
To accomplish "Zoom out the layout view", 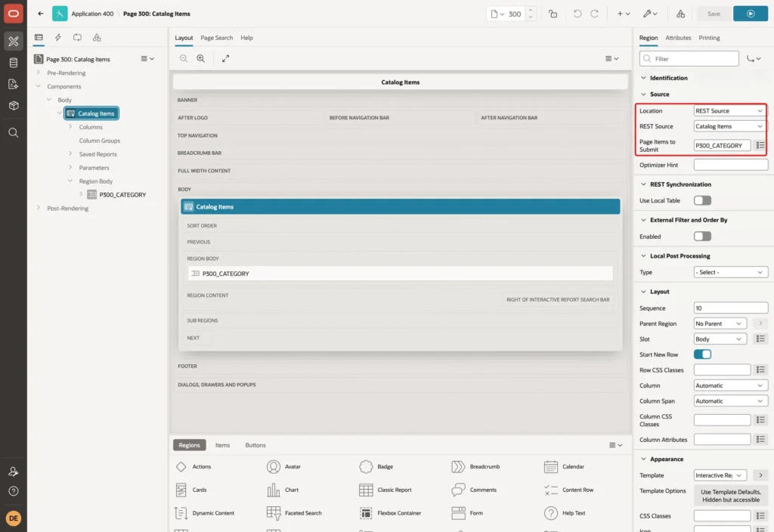I will coord(184,58).
